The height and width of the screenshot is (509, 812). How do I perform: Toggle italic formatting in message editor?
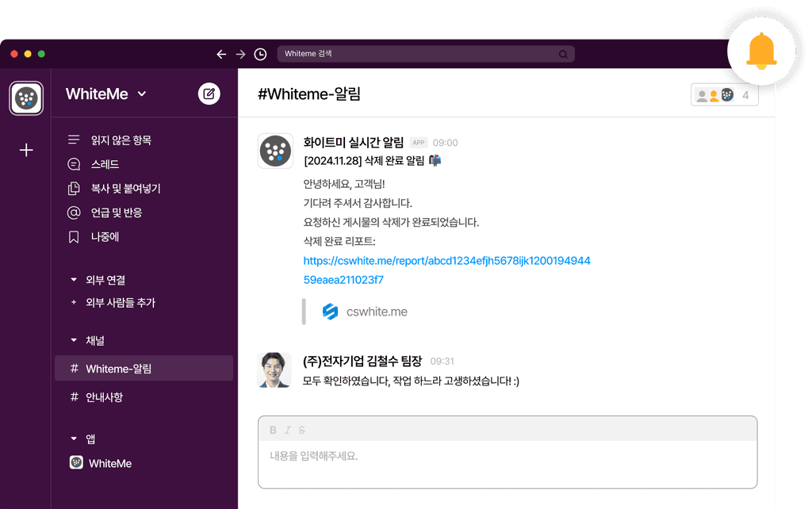[287, 430]
